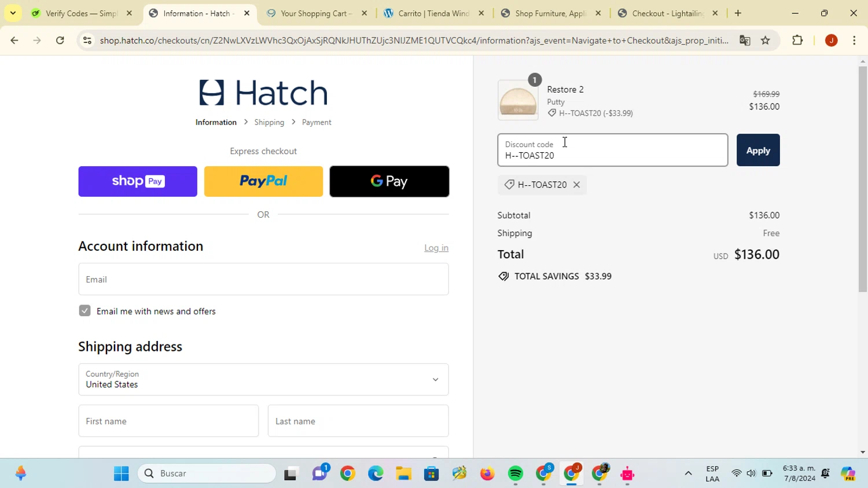Switch to the Verify Codes tab
This screenshot has width=868, height=488.
(81, 13)
